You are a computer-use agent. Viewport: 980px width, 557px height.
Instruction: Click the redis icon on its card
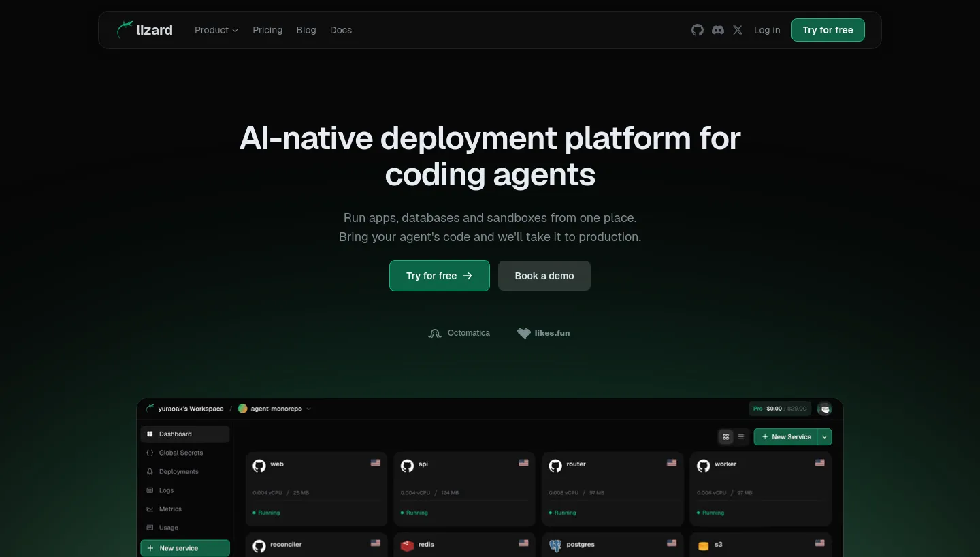tap(408, 546)
